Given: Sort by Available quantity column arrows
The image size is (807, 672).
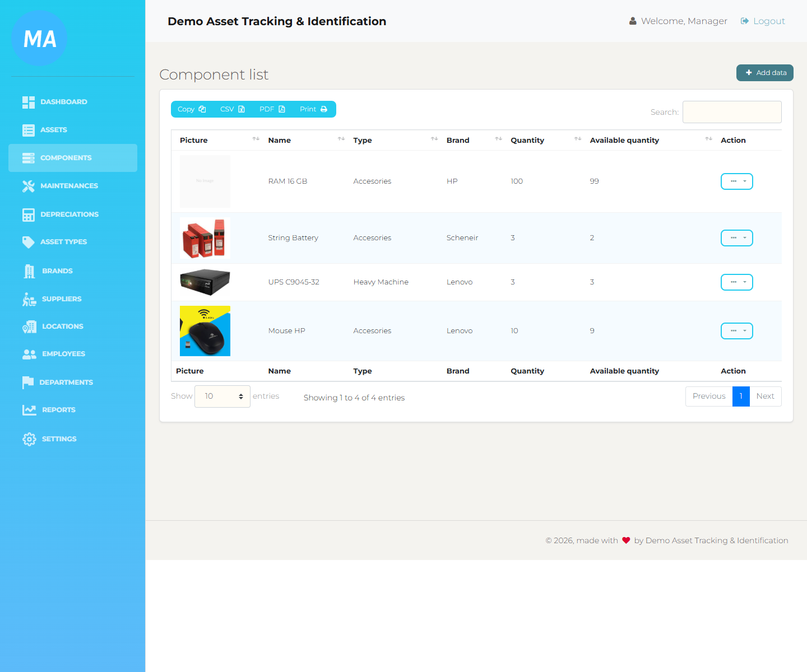Looking at the screenshot, I should pyautogui.click(x=709, y=139).
